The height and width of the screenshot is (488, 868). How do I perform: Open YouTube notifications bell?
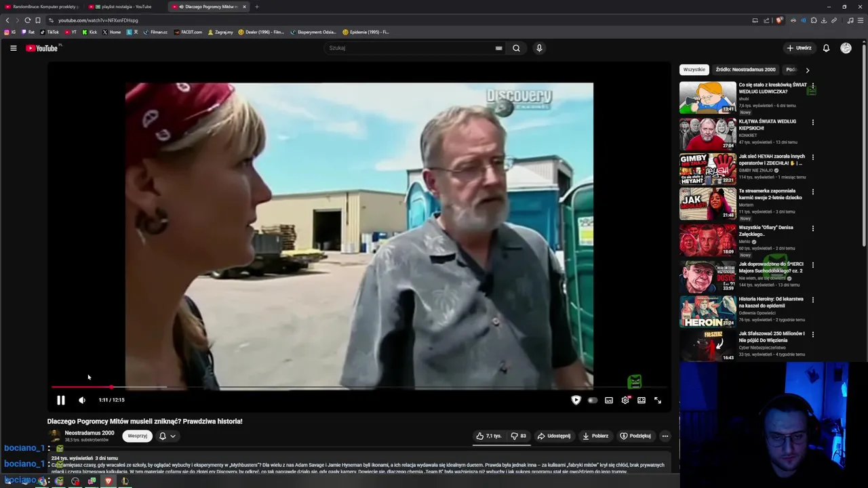point(826,48)
